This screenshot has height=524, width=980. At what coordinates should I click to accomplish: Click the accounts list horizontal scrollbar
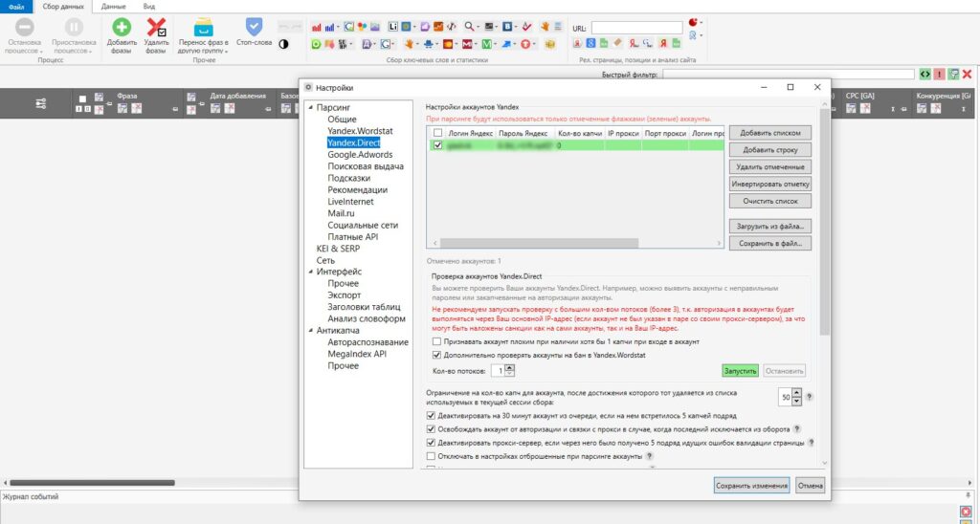point(536,244)
